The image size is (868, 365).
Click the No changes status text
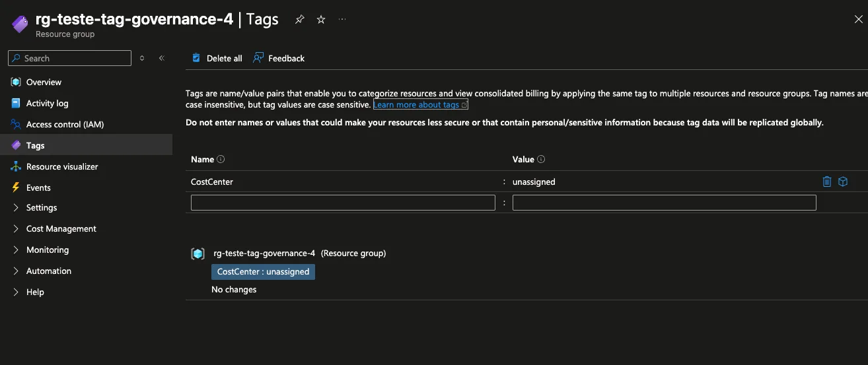pos(234,289)
